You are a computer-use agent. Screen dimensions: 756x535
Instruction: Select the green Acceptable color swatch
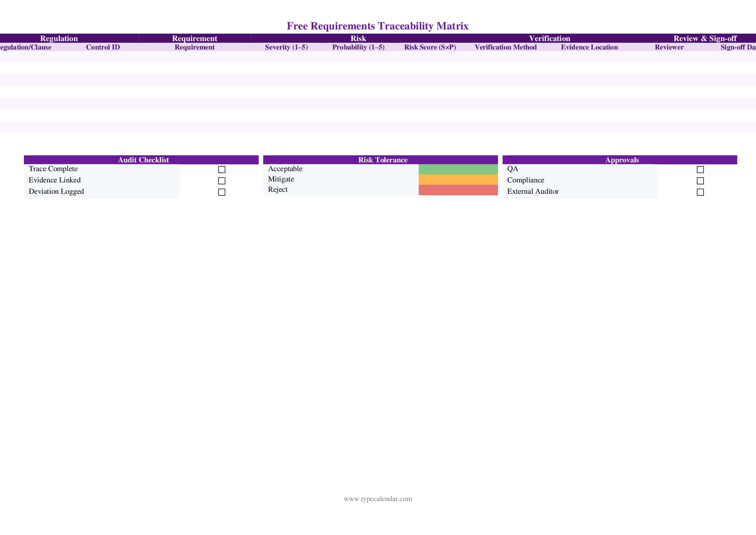(458, 169)
